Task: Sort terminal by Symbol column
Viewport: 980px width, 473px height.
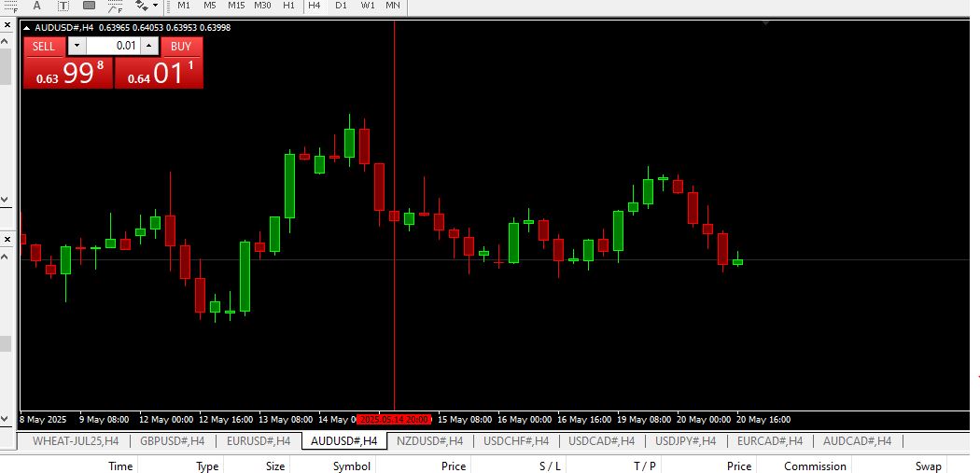Action: point(352,466)
